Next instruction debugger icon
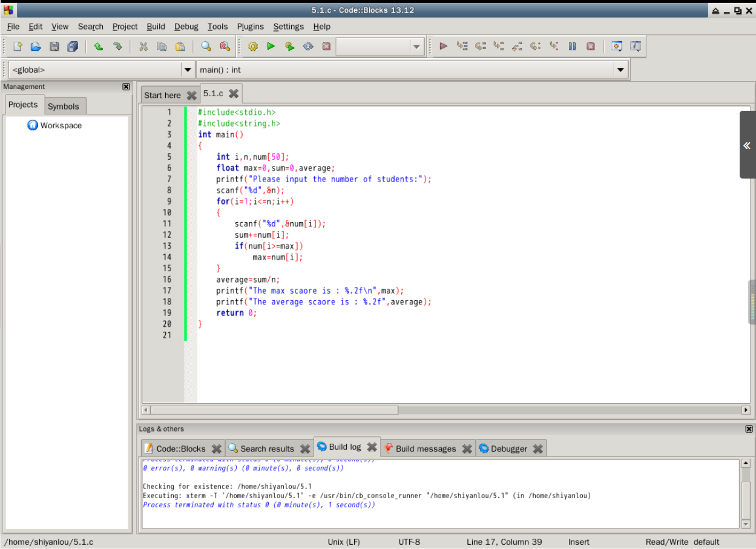The image size is (756, 549). [535, 46]
